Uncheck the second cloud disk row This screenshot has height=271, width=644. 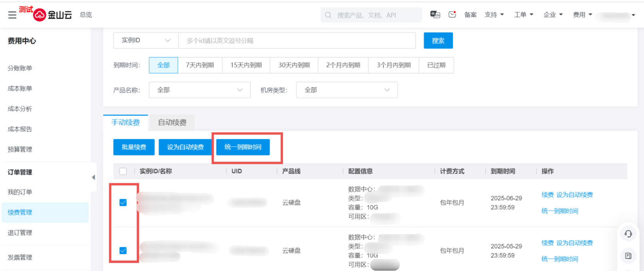tap(123, 251)
